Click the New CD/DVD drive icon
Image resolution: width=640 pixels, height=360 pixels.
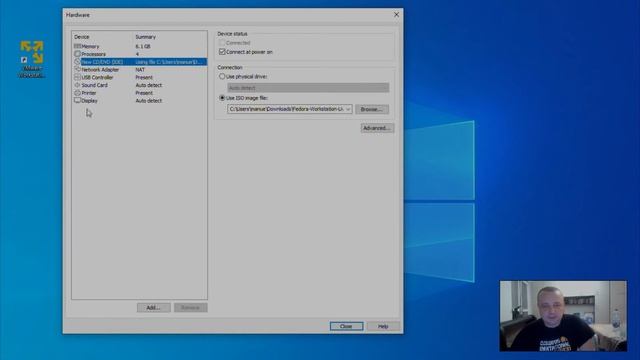coord(78,62)
